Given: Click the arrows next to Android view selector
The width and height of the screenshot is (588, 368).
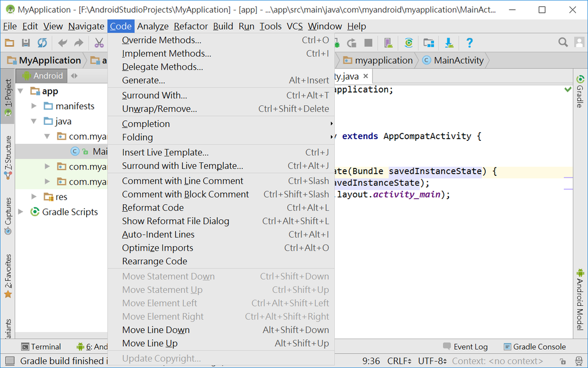Looking at the screenshot, I should 74,76.
